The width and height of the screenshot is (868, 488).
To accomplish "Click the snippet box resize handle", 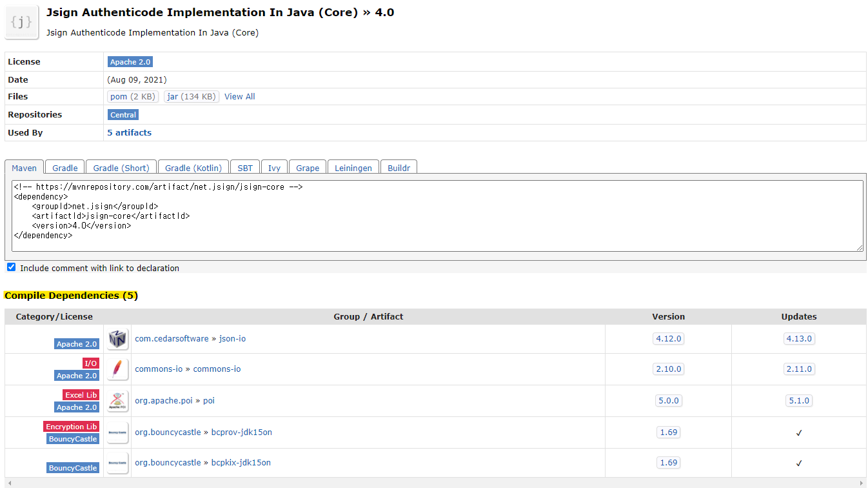I will tap(860, 248).
